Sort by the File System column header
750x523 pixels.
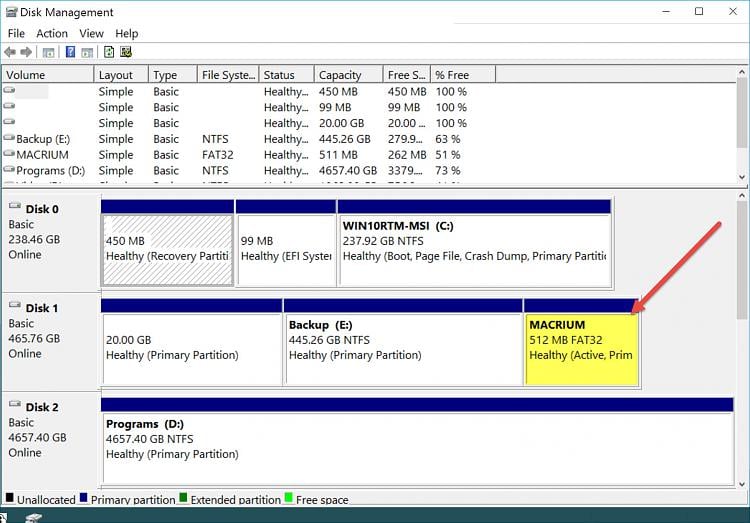[228, 75]
